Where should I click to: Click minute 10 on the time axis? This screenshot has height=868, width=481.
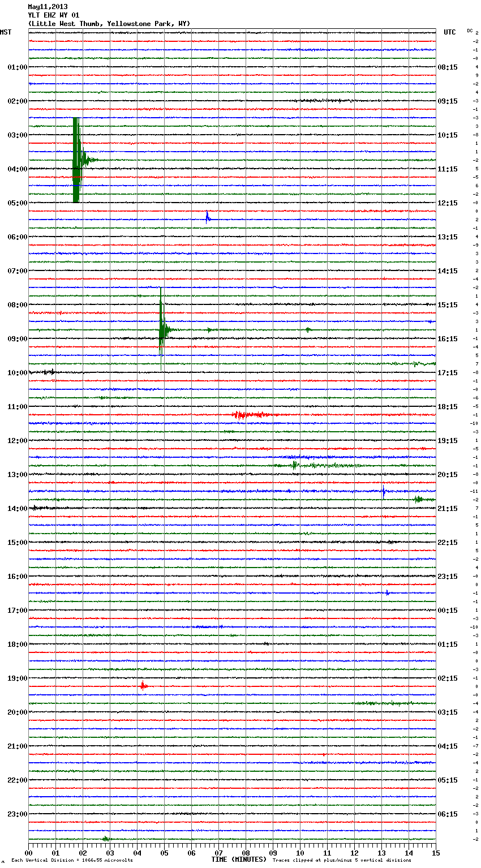pyautogui.click(x=300, y=853)
